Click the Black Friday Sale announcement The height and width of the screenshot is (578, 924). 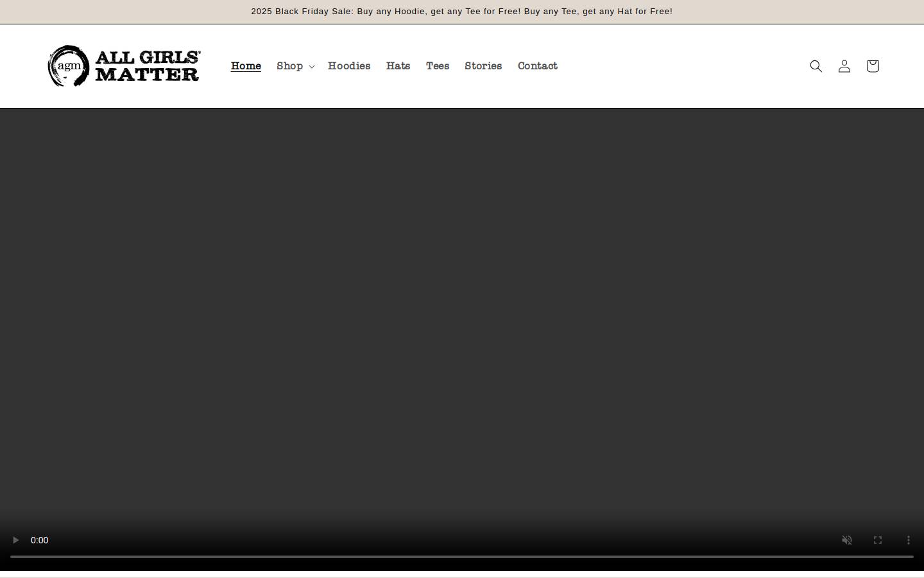462,12
